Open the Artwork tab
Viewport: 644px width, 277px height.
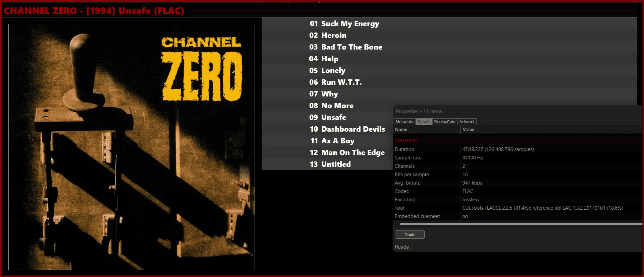coord(467,122)
